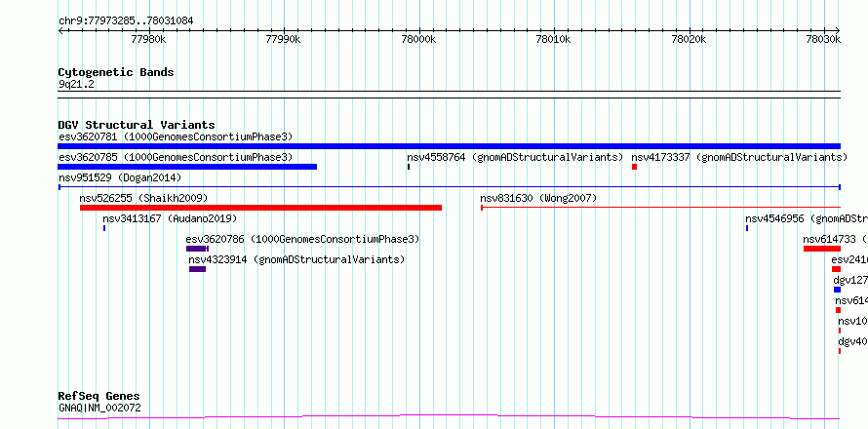Open the esv3620786 variant label
This screenshot has height=429, width=868.
click(x=302, y=239)
